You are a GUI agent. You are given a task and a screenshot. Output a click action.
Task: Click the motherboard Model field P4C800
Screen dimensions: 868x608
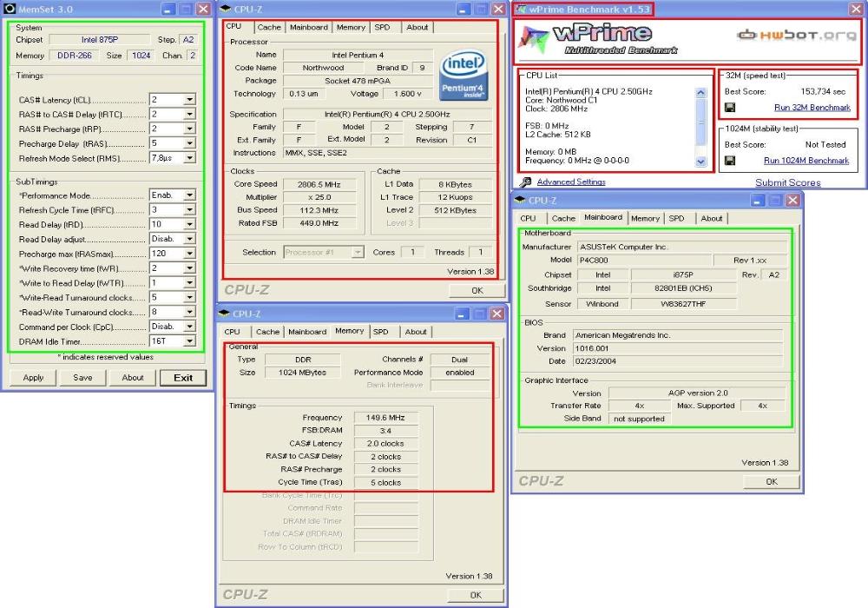pos(644,261)
